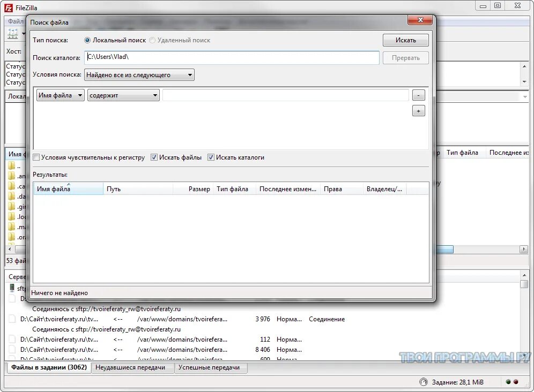This screenshot has height=392, width=534.
Task: Click the local path dropdown arrow in main window
Action: 524,97
